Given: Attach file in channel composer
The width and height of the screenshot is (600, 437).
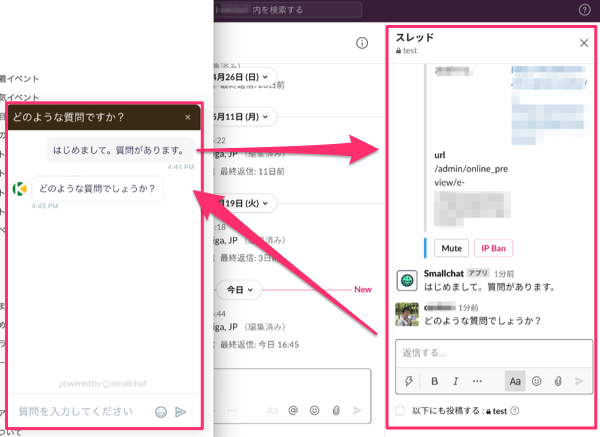Looking at the screenshot, I should coord(336,411).
